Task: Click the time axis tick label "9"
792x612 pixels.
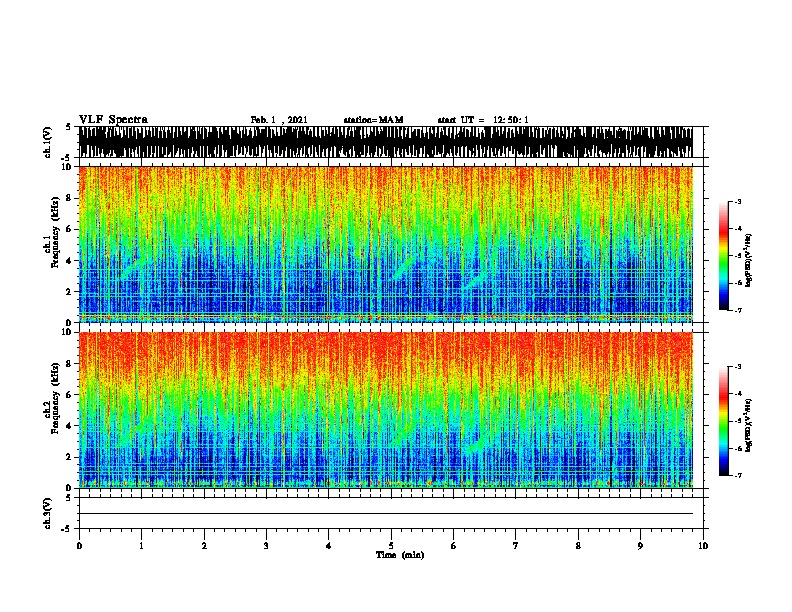Action: [640, 546]
